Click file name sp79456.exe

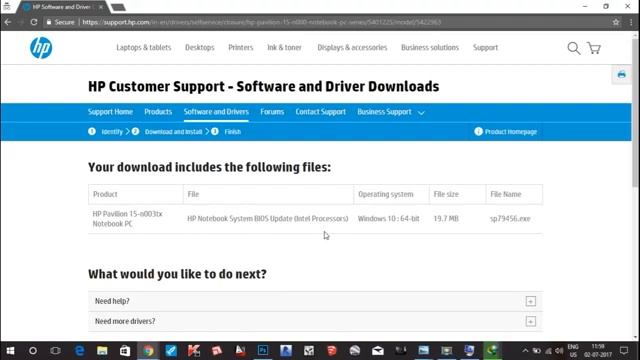(510, 219)
